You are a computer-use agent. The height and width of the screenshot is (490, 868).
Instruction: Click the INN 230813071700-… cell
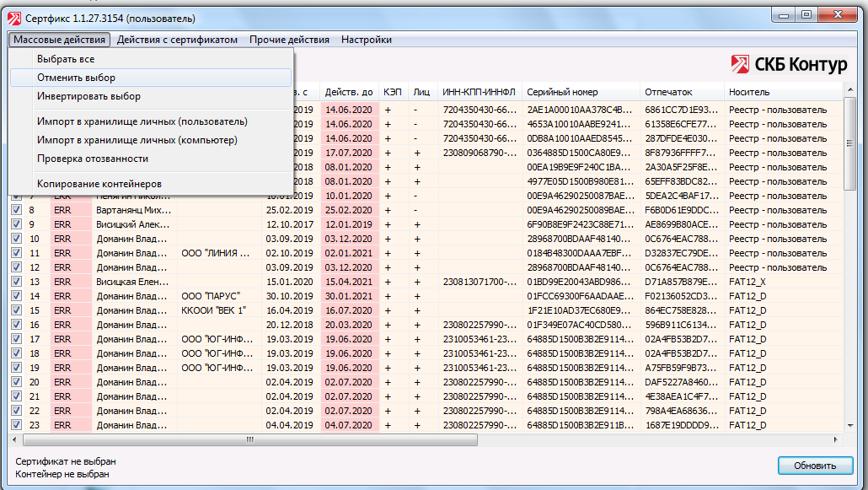(x=480, y=282)
